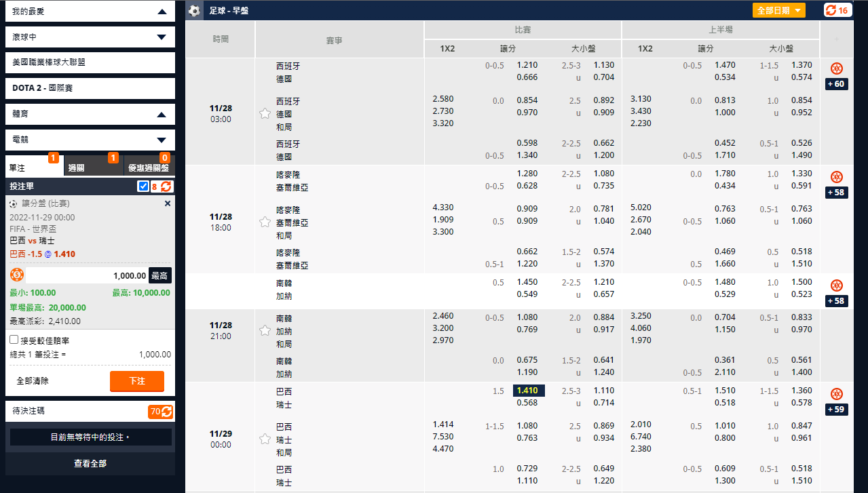Collapse the 我的最愛 section
Image resolution: width=868 pixels, height=493 pixels.
162,12
